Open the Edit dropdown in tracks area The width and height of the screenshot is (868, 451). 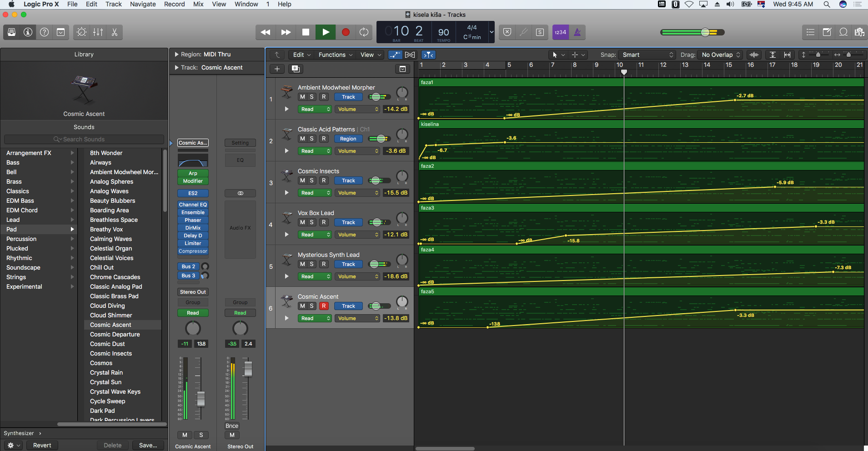[x=302, y=55]
